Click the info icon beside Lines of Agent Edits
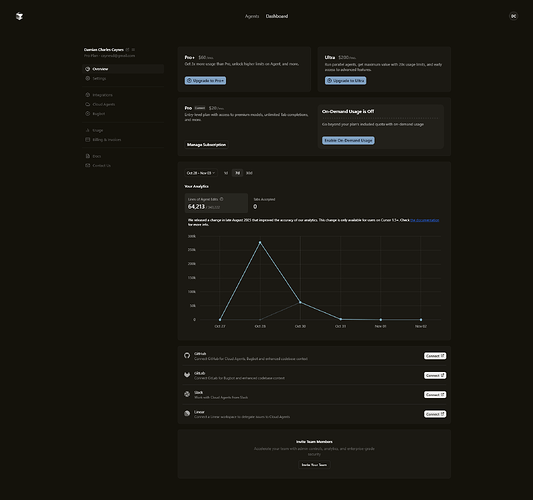The height and width of the screenshot is (500, 533). [x=222, y=199]
